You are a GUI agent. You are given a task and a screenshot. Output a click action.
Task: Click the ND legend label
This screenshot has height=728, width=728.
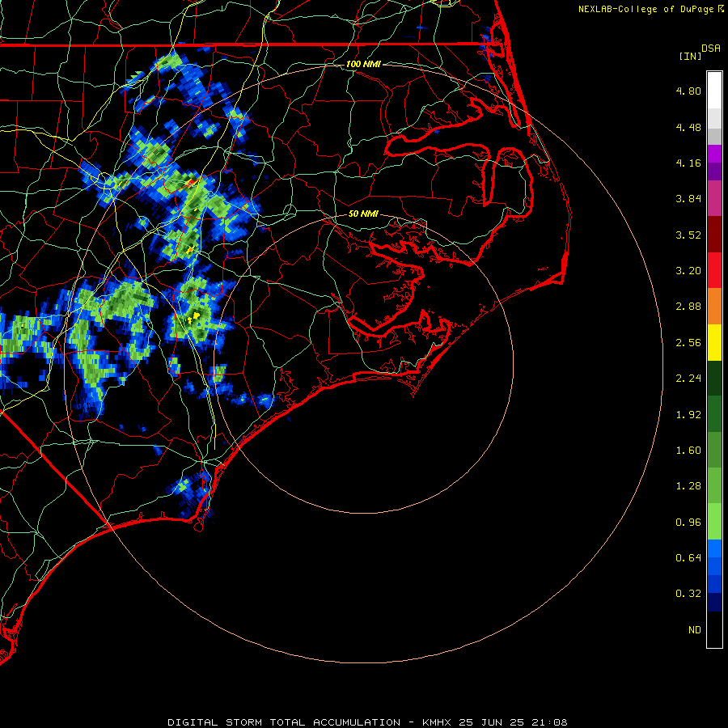pyautogui.click(x=695, y=630)
